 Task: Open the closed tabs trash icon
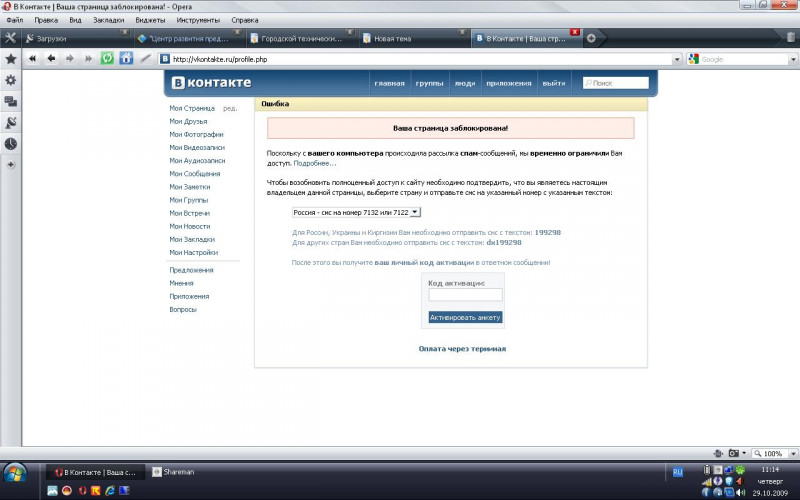(790, 37)
